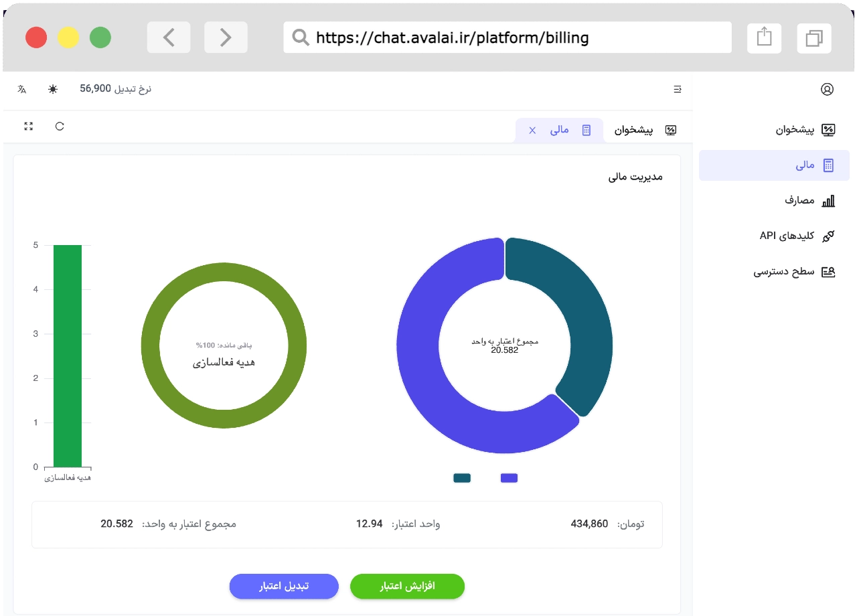
Task: Collapse the sidebar with the menu fold icon
Action: [678, 89]
